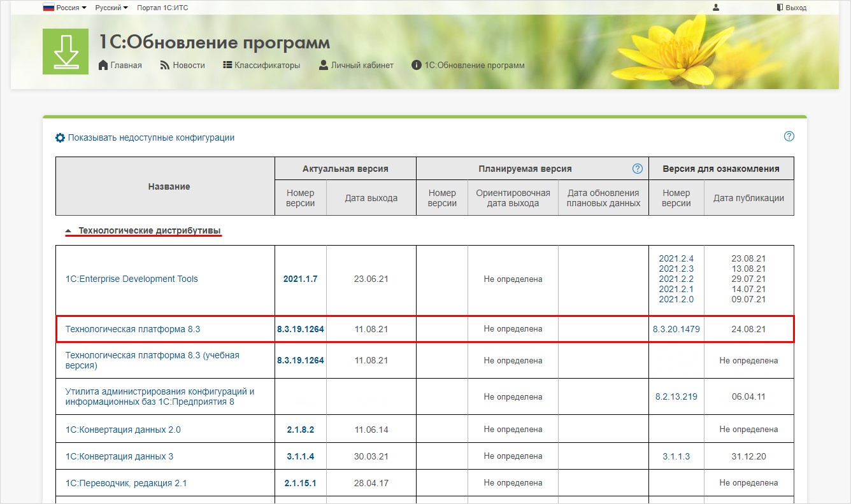Click the 1С:Обновление программ page title

(215, 43)
